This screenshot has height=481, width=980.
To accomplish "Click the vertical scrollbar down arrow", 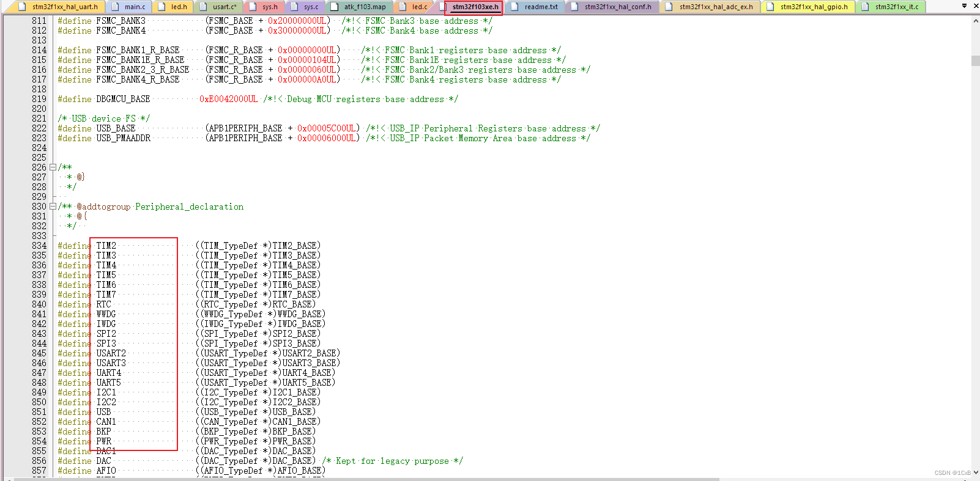I will [975, 472].
